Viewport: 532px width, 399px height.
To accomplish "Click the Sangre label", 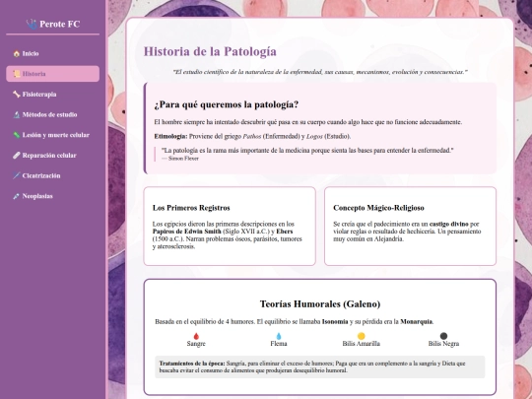I will click(196, 344).
